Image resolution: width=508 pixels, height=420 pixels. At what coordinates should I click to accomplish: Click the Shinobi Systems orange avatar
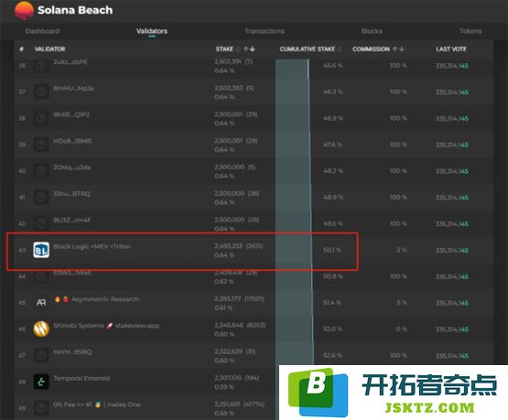coord(41,329)
